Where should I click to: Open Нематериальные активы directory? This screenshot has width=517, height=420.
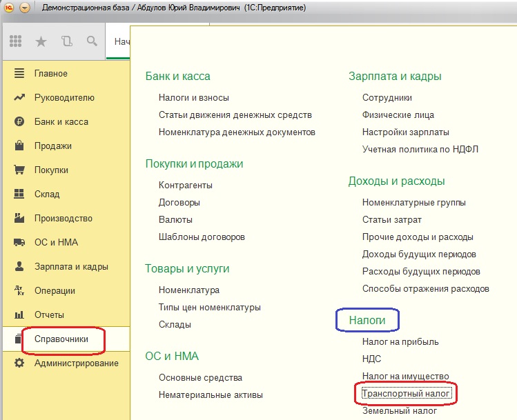coord(211,394)
